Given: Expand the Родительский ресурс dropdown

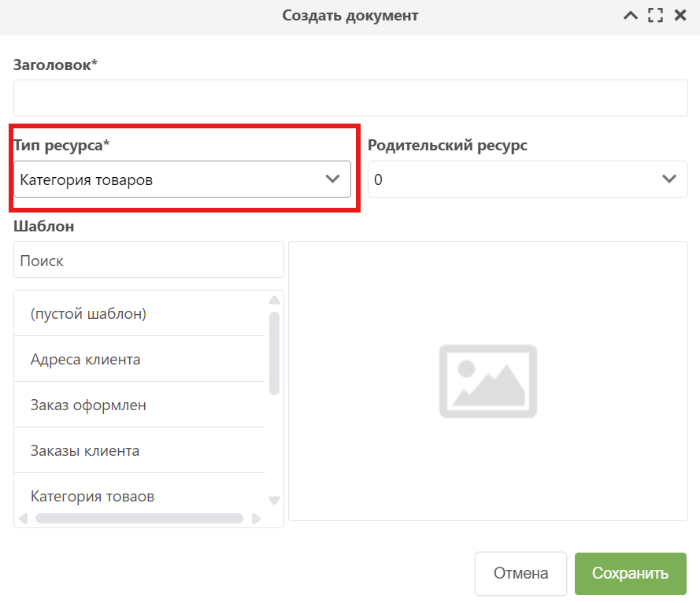Looking at the screenshot, I should point(528,179).
